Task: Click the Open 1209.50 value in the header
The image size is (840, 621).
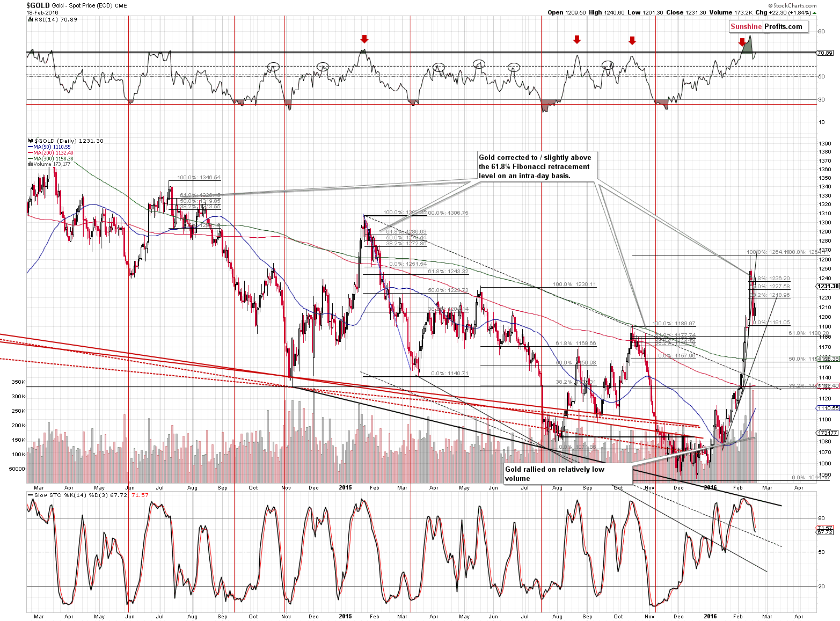Action: 567,12
